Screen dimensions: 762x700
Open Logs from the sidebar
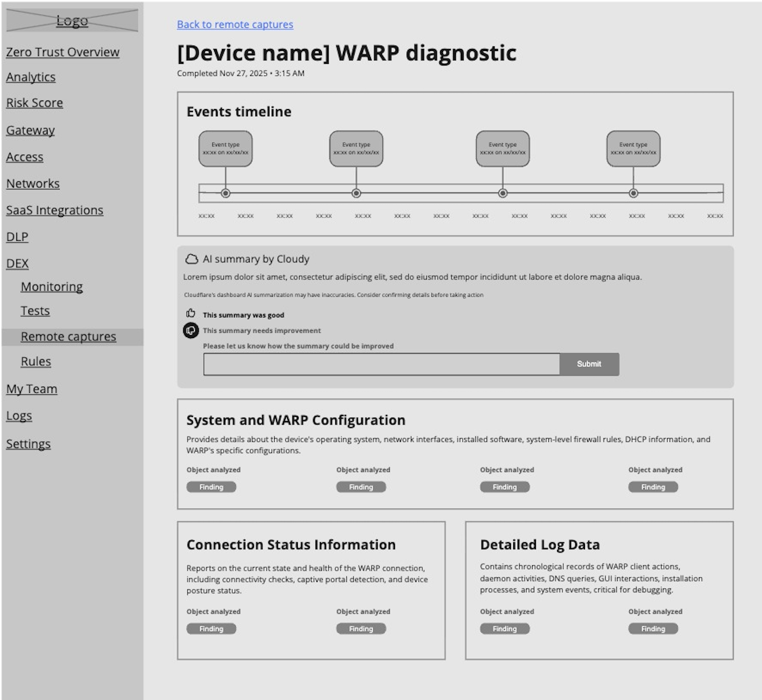(19, 416)
